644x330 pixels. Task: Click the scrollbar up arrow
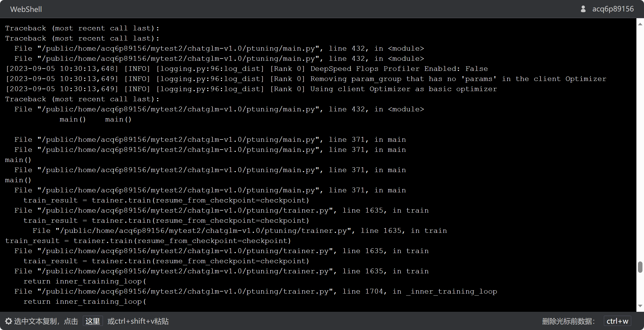tap(640, 24)
